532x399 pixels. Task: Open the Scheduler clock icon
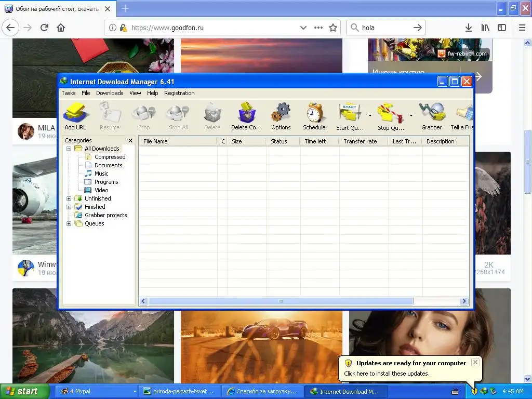[315, 116]
